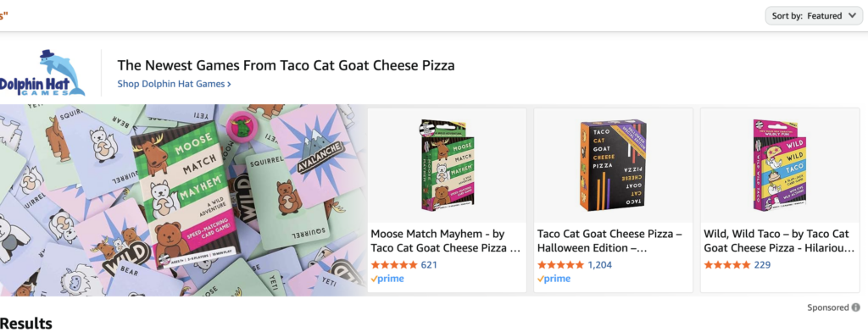View the 621 ratings for Moose Match Mayhem
868x332 pixels.
tap(429, 265)
